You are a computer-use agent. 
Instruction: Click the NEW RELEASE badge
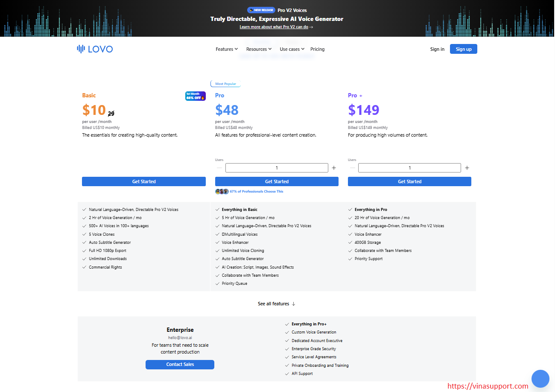(261, 10)
